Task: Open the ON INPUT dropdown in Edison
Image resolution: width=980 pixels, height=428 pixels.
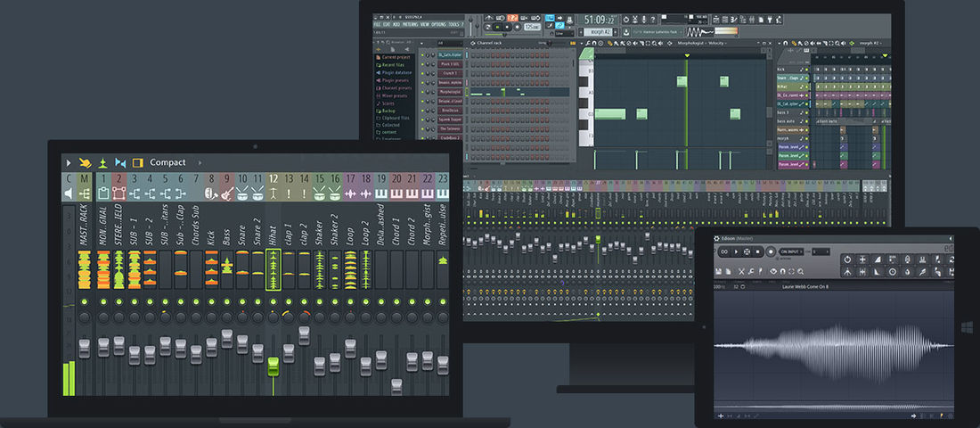Action: click(x=791, y=251)
